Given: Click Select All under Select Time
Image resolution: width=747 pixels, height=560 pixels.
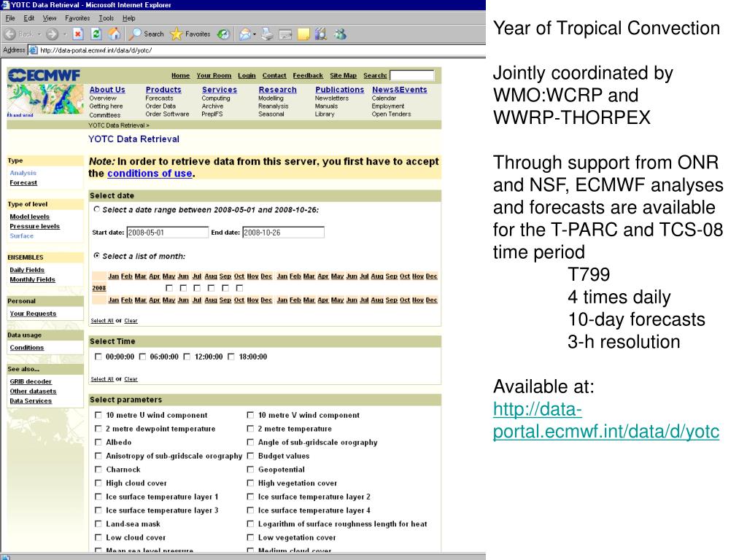Looking at the screenshot, I should pos(102,379).
